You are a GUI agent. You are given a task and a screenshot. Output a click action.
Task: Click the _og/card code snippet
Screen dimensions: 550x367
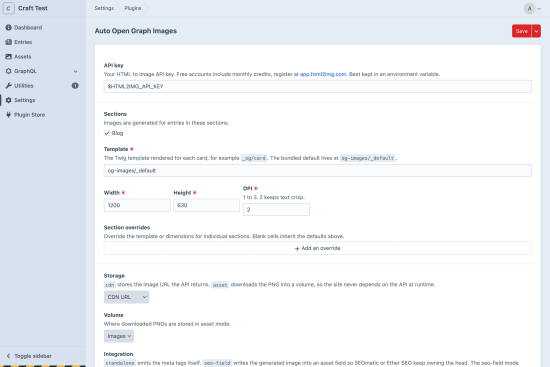(x=254, y=158)
